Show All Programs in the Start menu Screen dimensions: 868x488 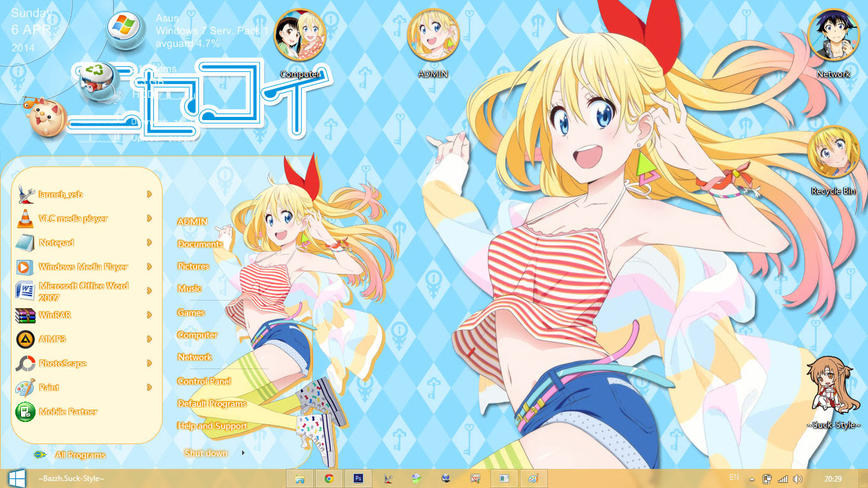pyautogui.click(x=80, y=456)
